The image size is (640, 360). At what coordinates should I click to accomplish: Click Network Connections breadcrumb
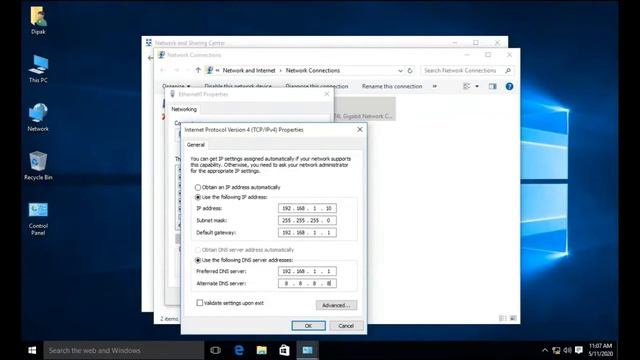click(313, 70)
